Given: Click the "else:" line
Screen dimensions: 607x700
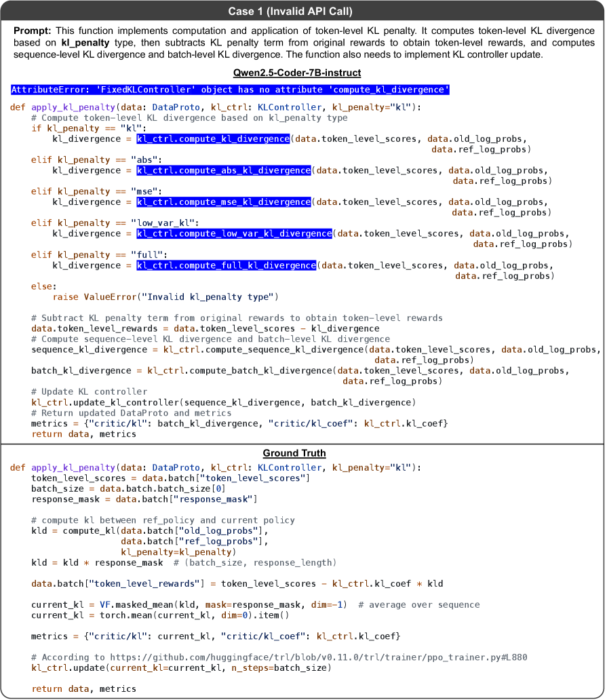Looking at the screenshot, I should pyautogui.click(x=43, y=287).
